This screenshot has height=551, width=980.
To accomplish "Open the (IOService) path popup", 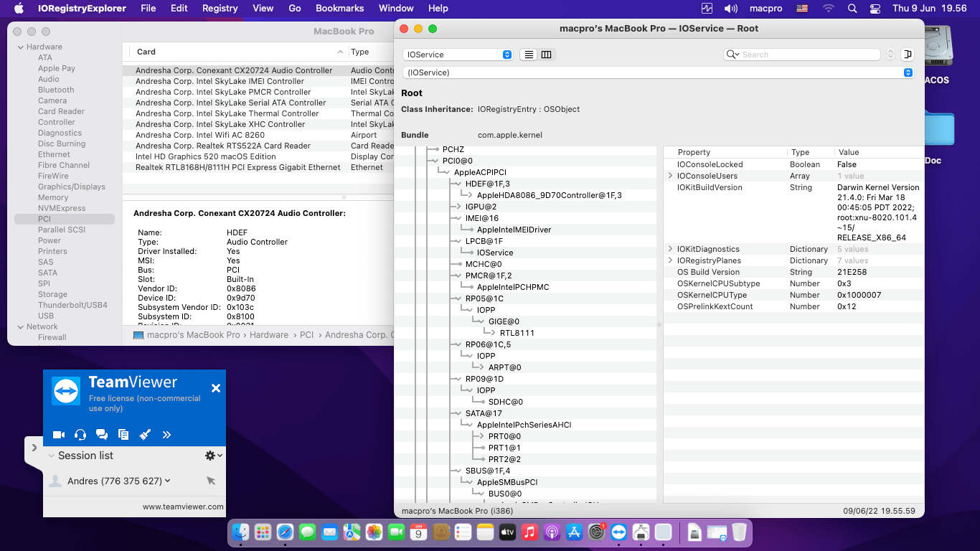I will (x=659, y=72).
